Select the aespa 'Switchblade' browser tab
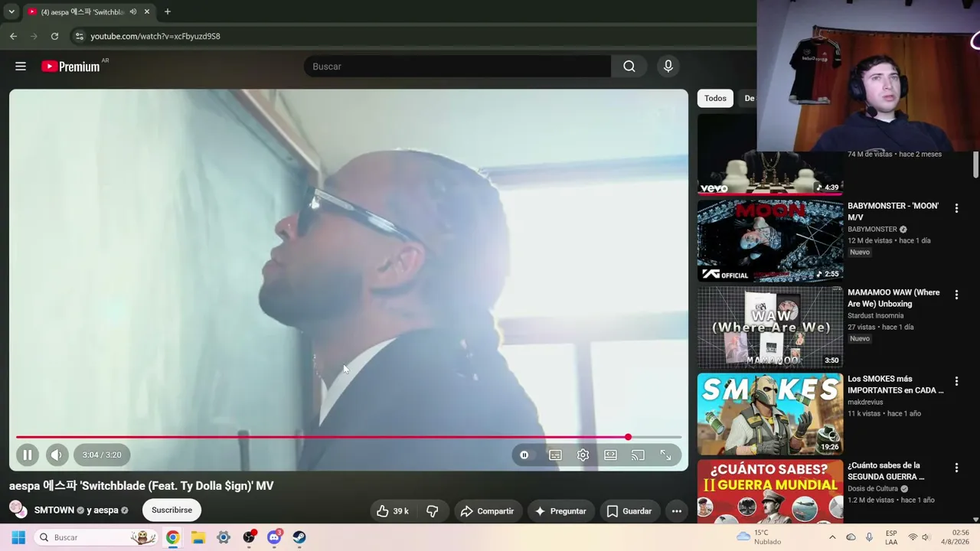980x551 pixels. (89, 11)
